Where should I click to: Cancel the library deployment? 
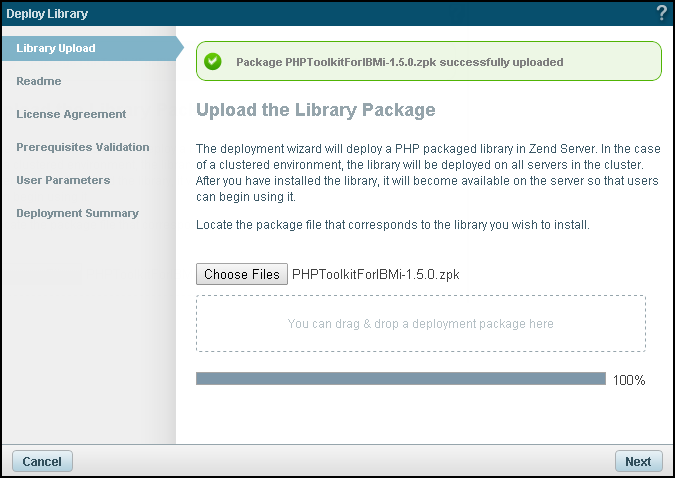42,461
